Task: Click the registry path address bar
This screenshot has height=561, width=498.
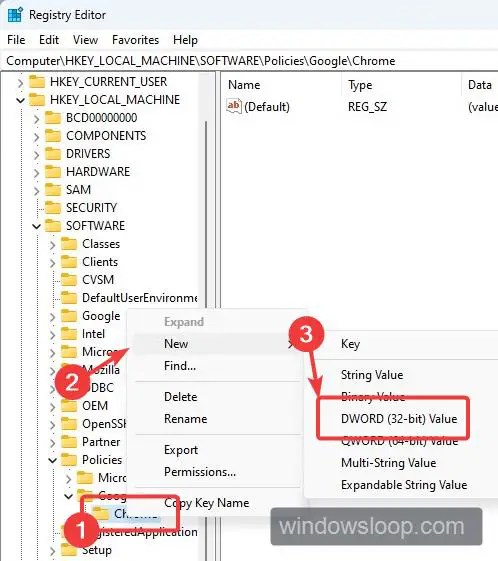Action: [x=249, y=61]
